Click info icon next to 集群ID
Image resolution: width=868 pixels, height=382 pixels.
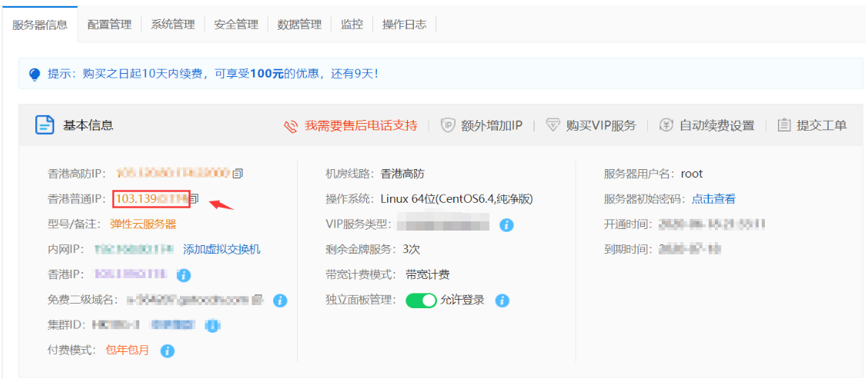click(x=212, y=325)
